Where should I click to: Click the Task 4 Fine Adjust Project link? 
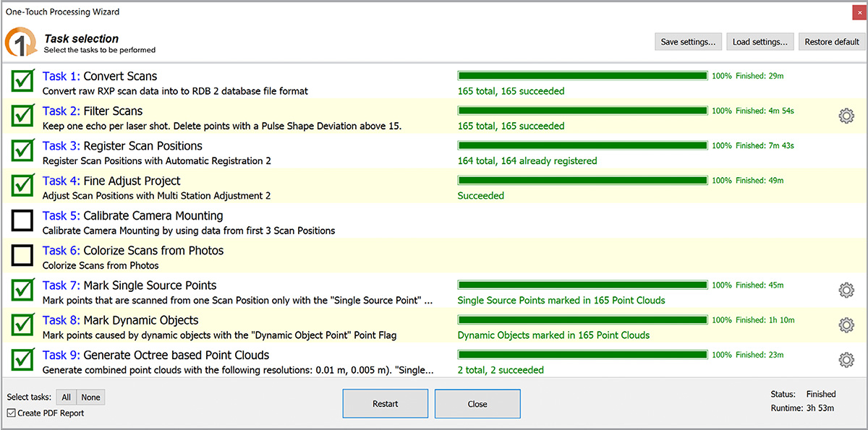coord(111,181)
